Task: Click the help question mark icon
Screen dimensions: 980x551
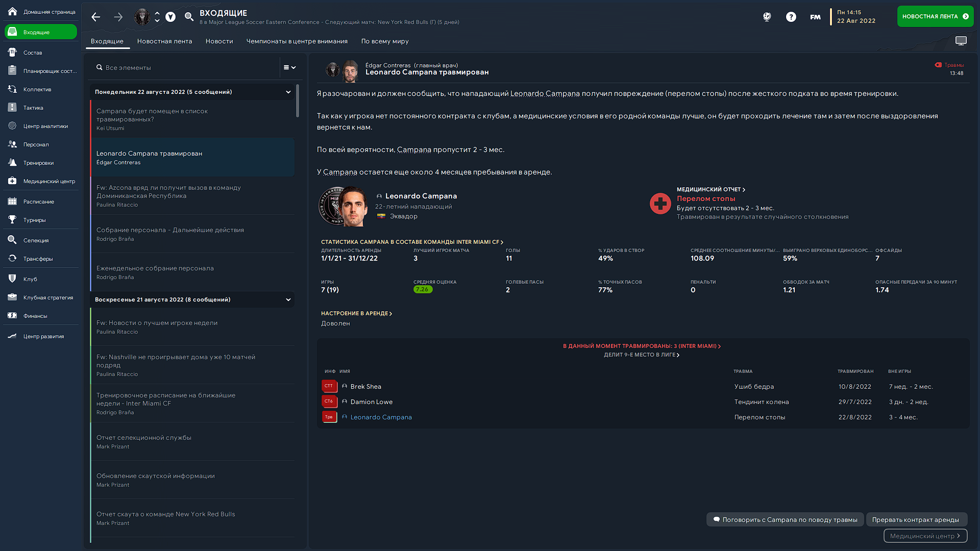Action: pos(791,17)
